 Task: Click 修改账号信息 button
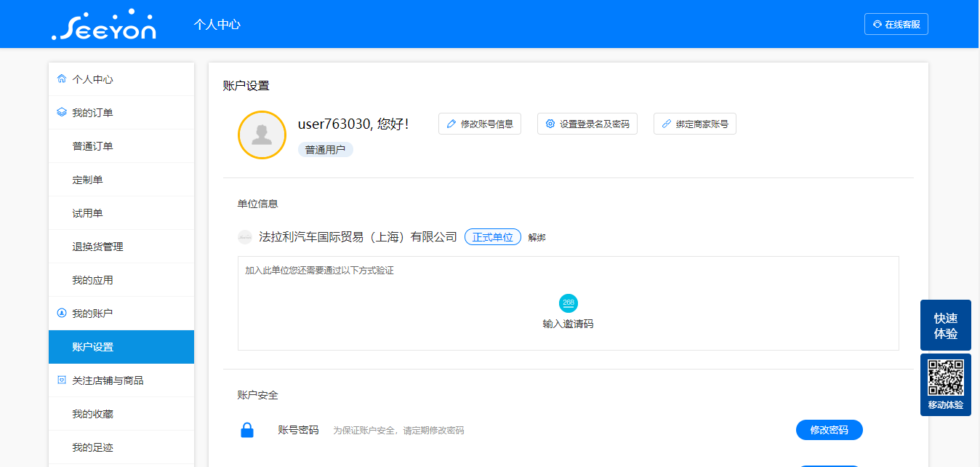tap(480, 124)
